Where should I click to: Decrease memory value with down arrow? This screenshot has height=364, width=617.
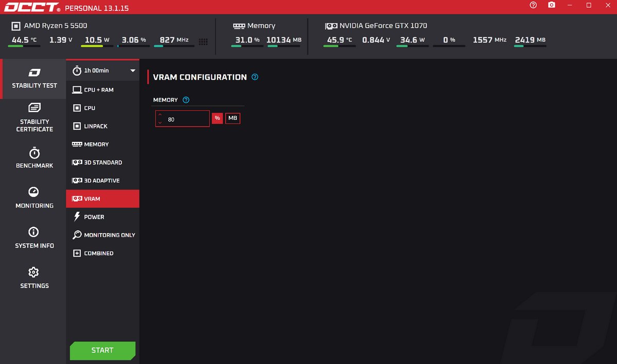[160, 122]
